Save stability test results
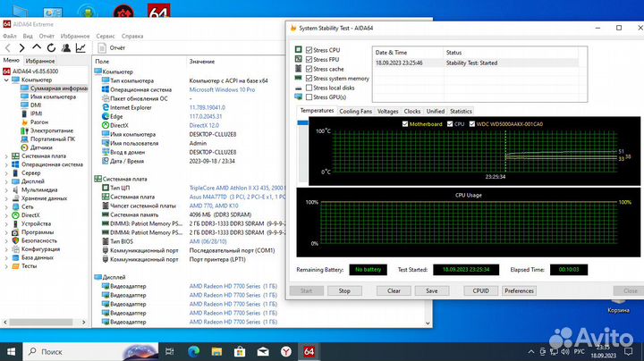Image resolution: width=644 pixels, height=361 pixels. click(x=432, y=290)
